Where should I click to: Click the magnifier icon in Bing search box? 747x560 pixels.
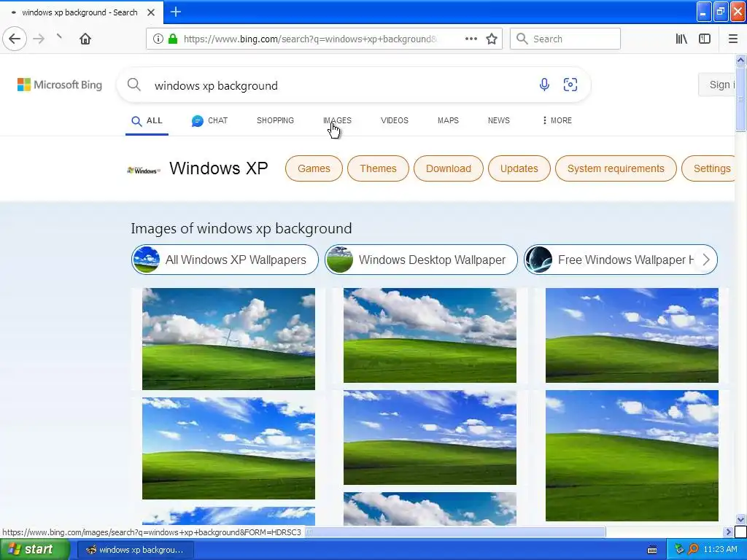click(x=134, y=85)
